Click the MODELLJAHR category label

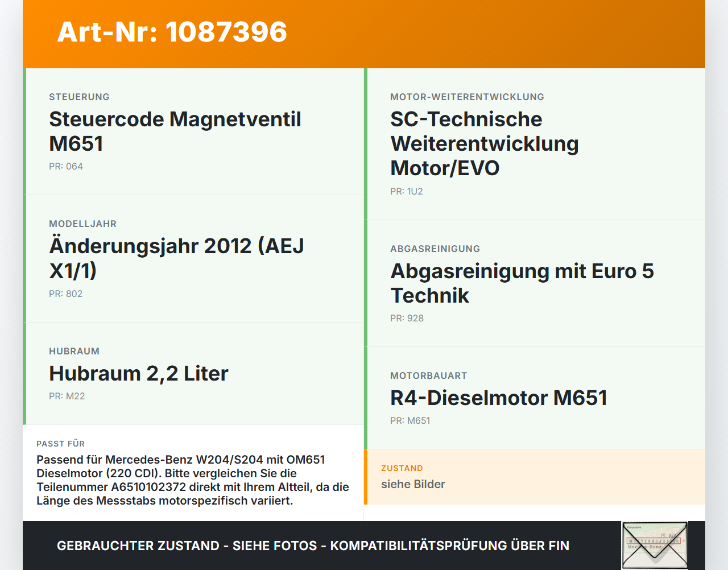tap(83, 224)
